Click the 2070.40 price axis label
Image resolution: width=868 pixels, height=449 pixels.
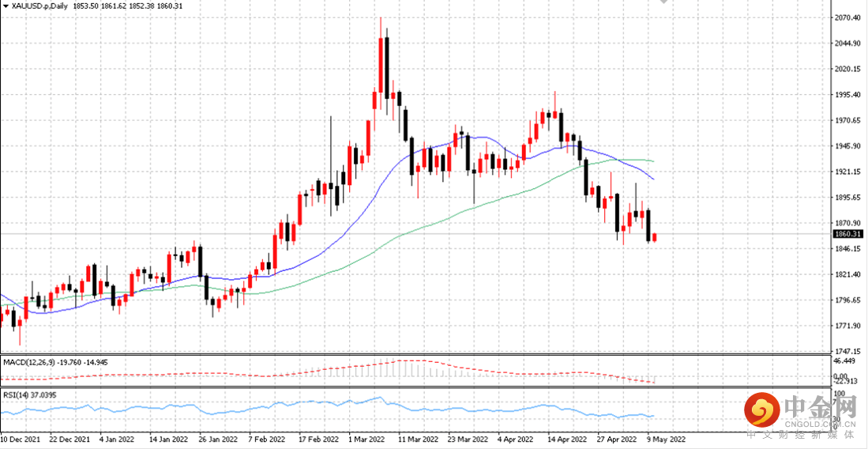[847, 18]
